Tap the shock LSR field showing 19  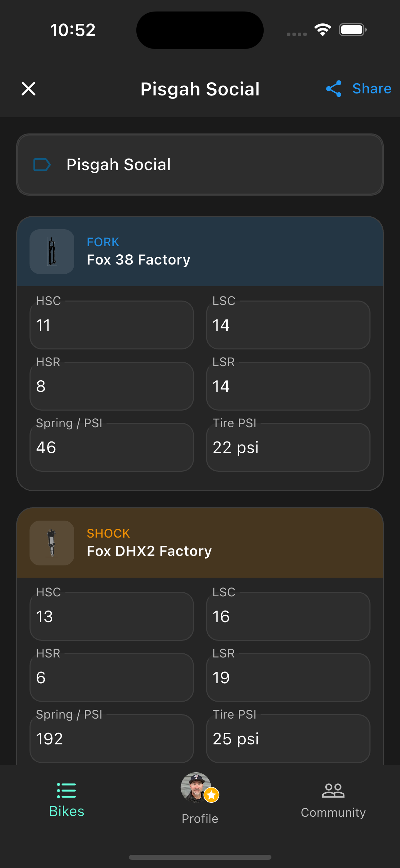[x=288, y=677]
